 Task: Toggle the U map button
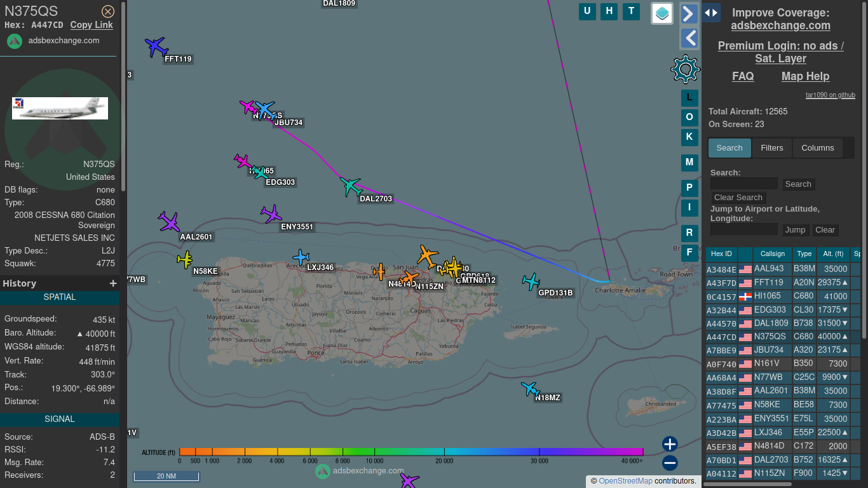[587, 11]
